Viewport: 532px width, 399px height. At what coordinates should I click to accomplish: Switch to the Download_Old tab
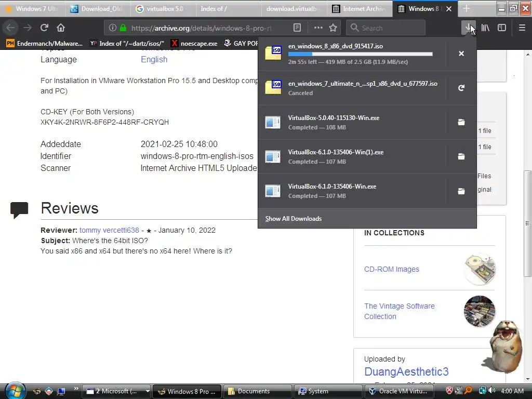point(98,8)
